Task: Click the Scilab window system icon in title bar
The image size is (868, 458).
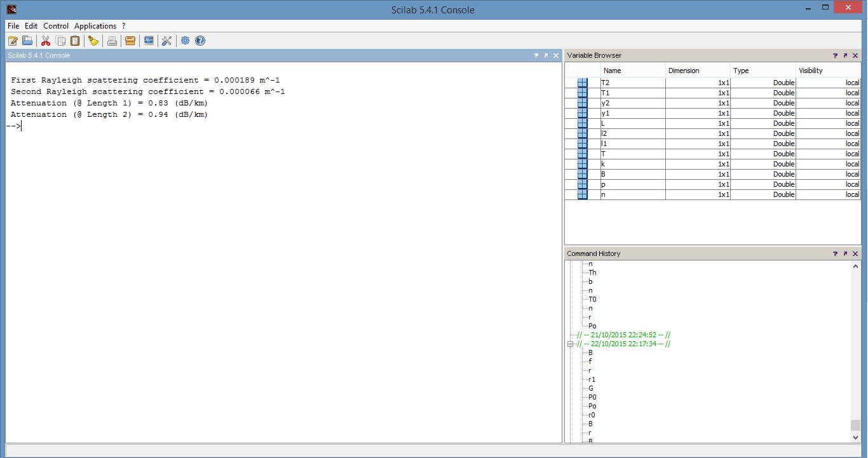Action: click(x=11, y=10)
